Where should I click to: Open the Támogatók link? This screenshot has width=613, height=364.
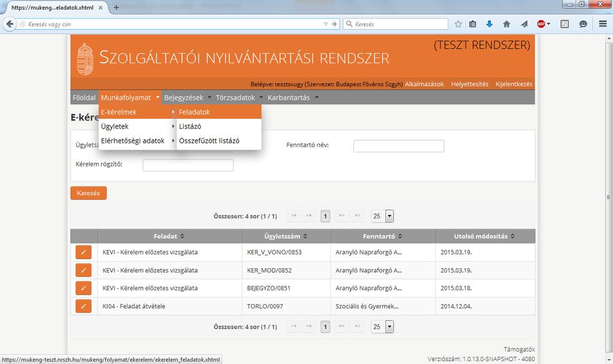[x=519, y=349]
